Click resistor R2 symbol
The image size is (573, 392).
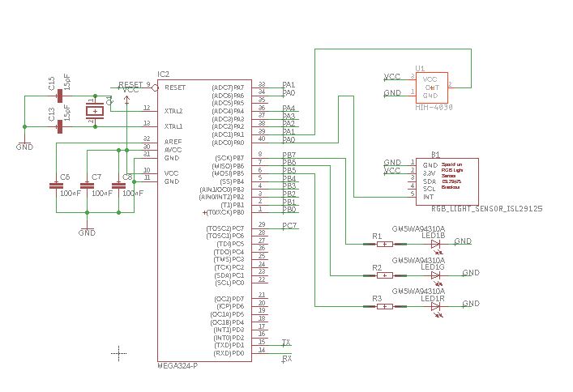tap(385, 275)
